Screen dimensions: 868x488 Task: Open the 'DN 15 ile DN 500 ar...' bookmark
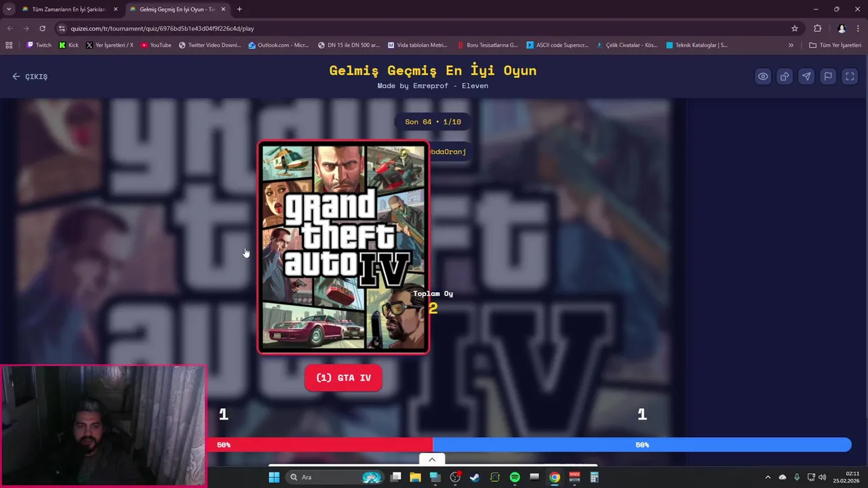(349, 45)
